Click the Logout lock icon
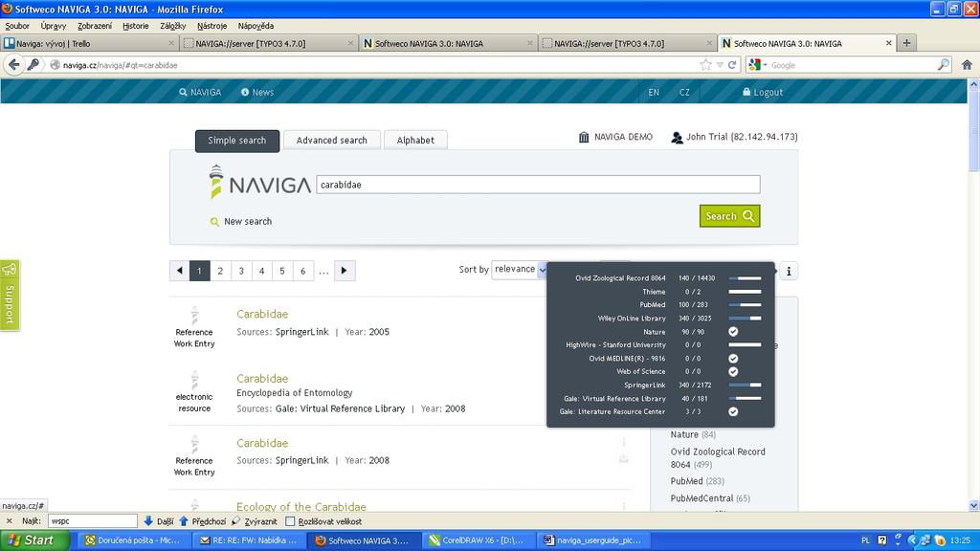Viewport: 980px width, 551px height. [x=746, y=92]
